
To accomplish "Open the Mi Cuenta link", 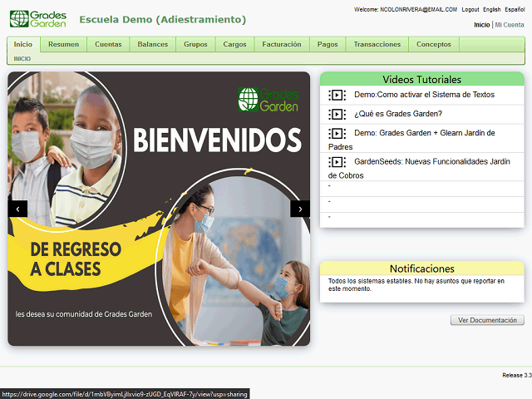I will point(510,25).
